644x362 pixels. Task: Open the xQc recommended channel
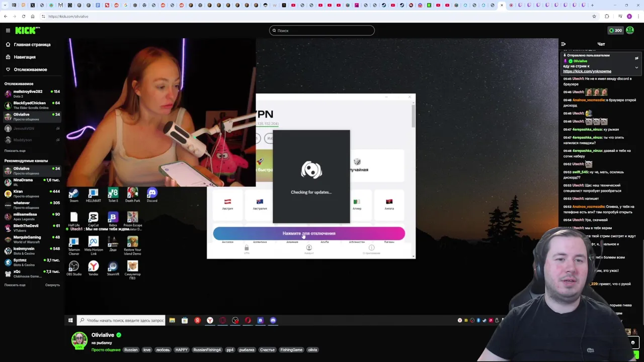(32, 274)
